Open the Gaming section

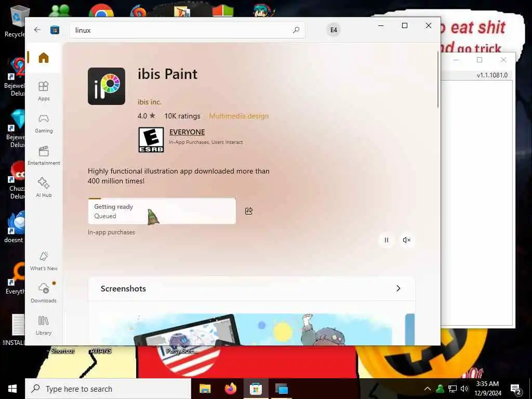[x=44, y=124]
